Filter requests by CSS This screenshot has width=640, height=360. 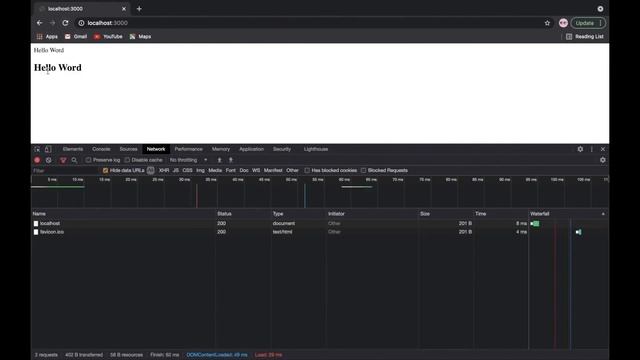pos(187,171)
